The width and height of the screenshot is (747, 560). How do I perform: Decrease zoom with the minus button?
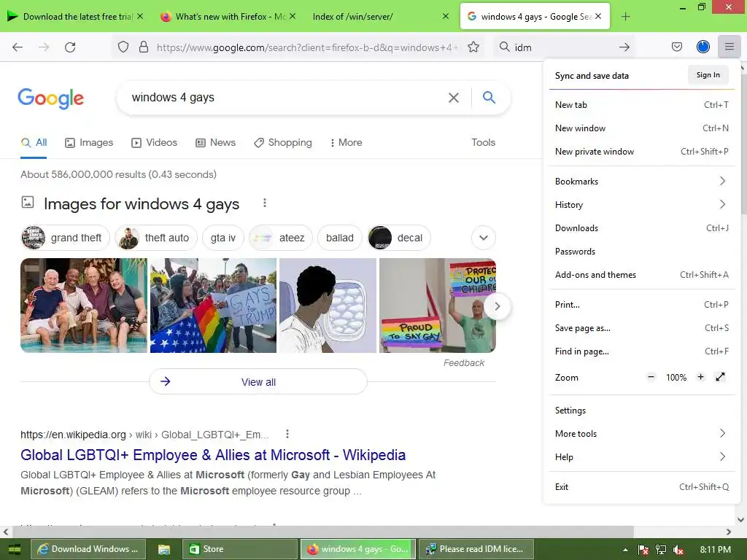tap(651, 377)
